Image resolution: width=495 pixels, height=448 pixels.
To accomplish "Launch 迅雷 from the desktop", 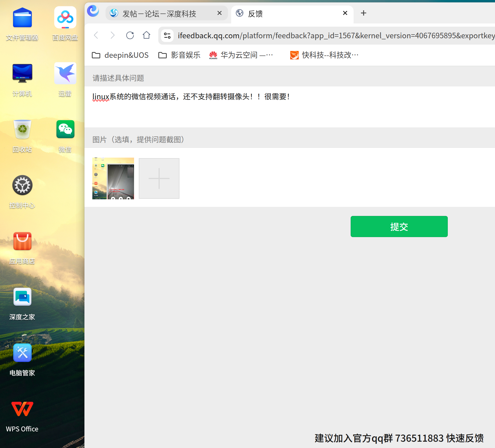I will [x=65, y=80].
